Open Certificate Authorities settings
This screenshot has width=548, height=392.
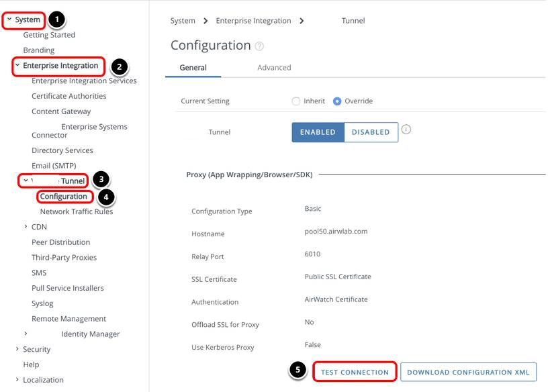(x=68, y=96)
